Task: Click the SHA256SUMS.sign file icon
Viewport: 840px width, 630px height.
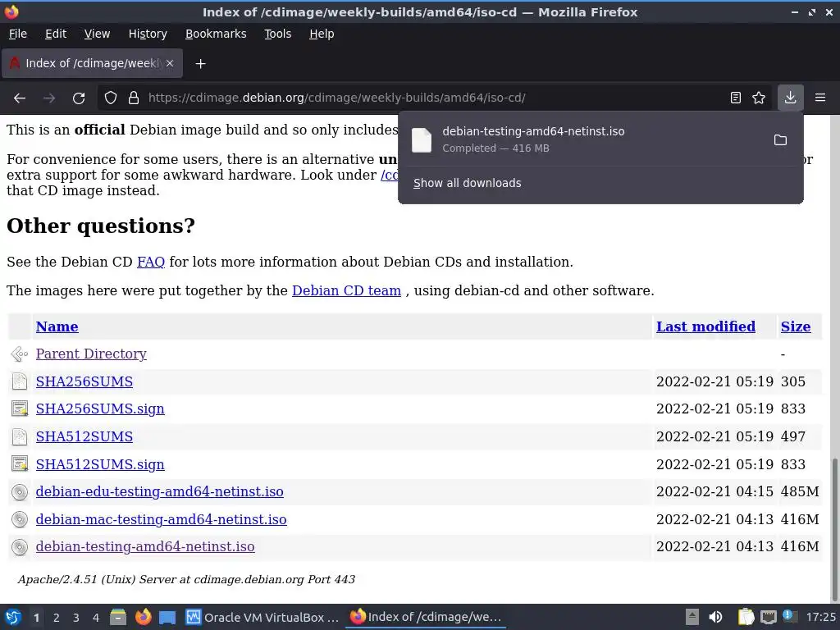Action: tap(20, 409)
